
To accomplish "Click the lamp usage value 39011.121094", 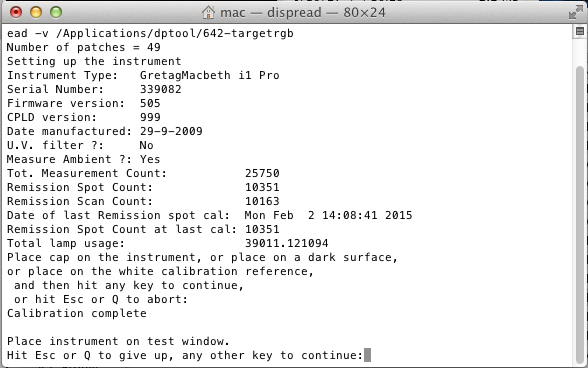I will (x=286, y=243).
